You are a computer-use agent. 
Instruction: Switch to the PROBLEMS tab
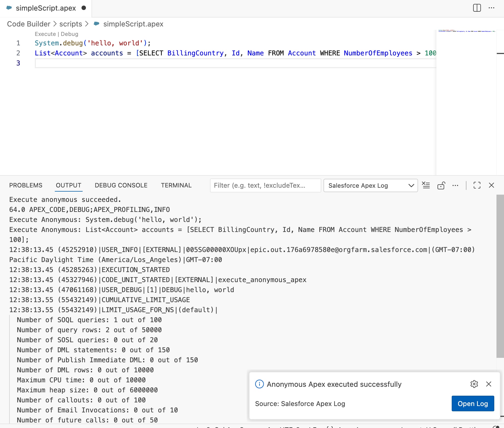pyautogui.click(x=26, y=185)
